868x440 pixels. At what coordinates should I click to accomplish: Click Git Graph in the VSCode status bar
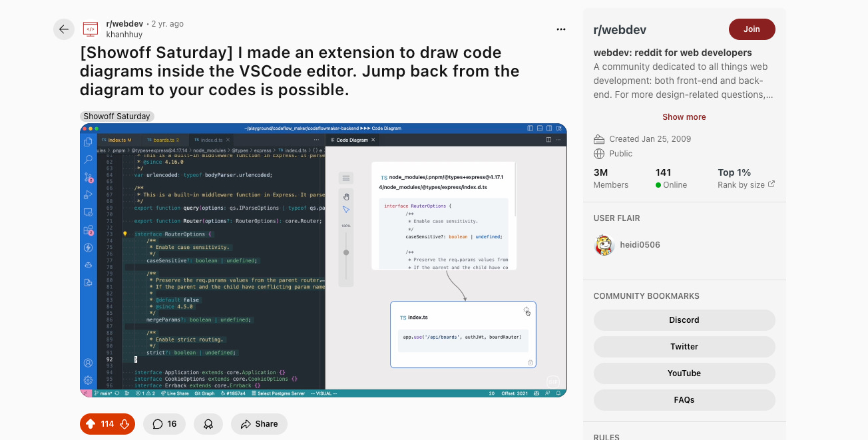tap(204, 393)
